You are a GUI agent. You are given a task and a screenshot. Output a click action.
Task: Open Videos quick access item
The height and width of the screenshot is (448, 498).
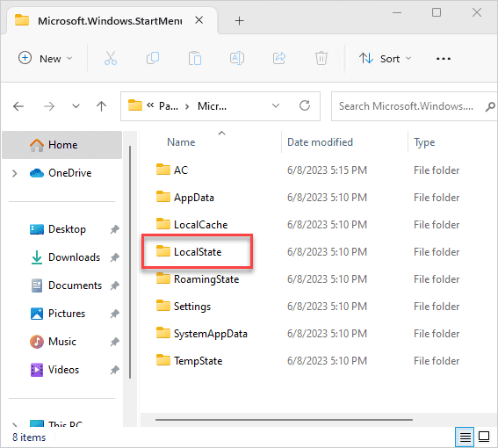[63, 370]
